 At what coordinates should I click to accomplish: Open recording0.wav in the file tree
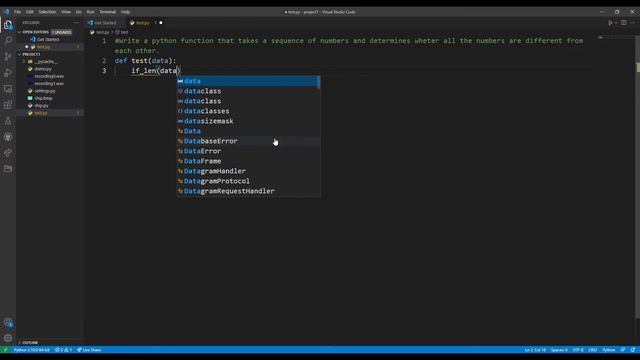pyautogui.click(x=49, y=76)
